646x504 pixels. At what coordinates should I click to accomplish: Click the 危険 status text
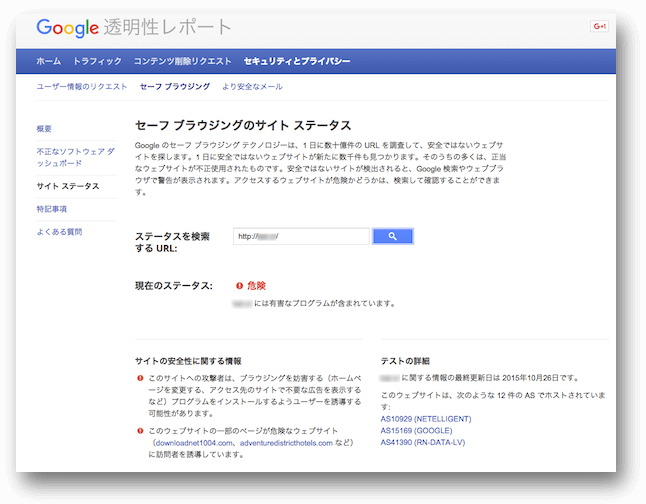pos(256,286)
